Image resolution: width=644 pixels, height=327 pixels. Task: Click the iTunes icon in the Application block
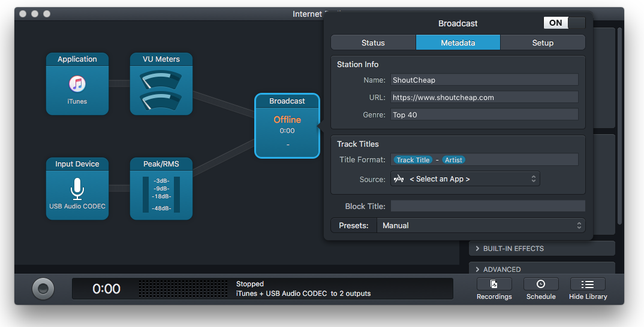point(77,84)
